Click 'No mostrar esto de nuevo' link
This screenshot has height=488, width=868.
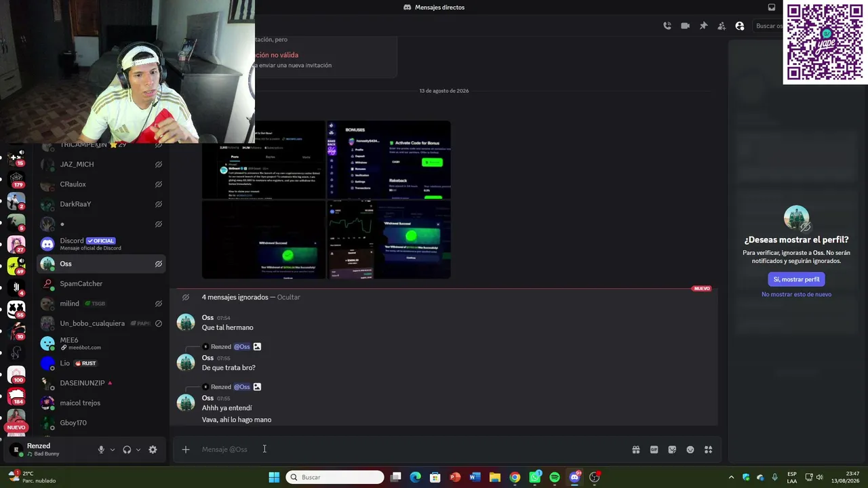[x=796, y=294]
